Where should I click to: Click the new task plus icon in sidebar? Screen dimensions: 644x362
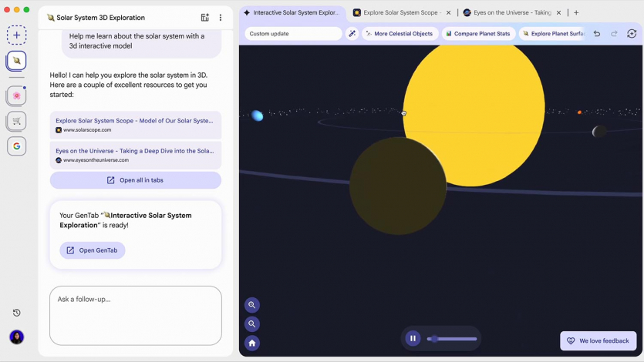(x=16, y=35)
